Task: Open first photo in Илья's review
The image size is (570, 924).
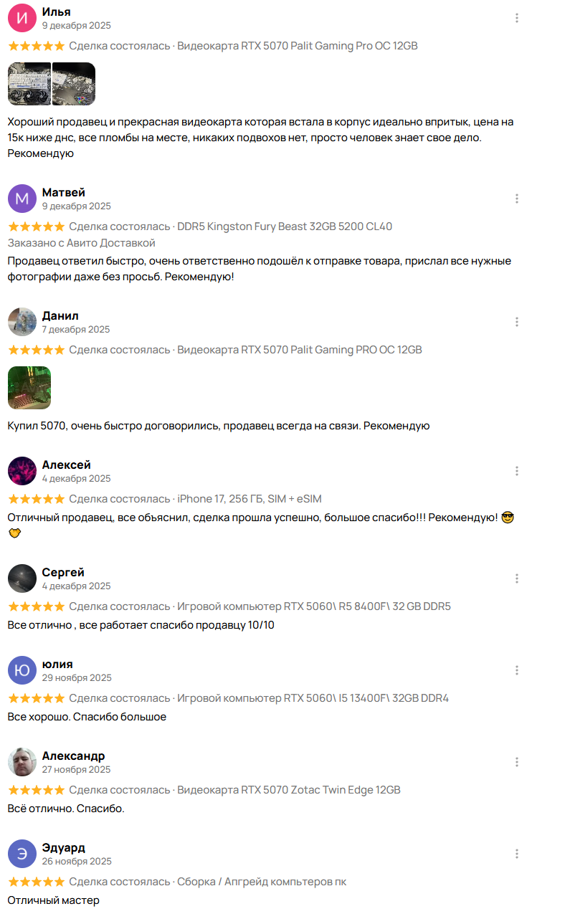Action: 29,84
